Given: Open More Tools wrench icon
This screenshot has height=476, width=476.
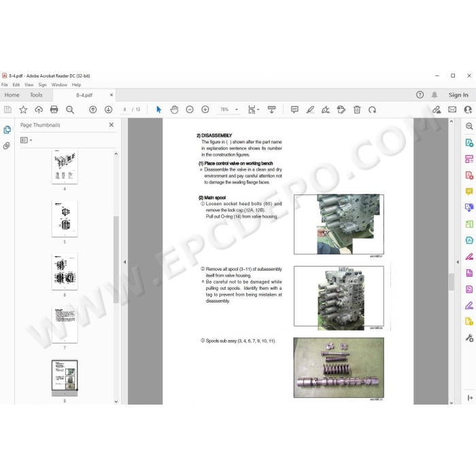Looking at the screenshot, I should (469, 338).
